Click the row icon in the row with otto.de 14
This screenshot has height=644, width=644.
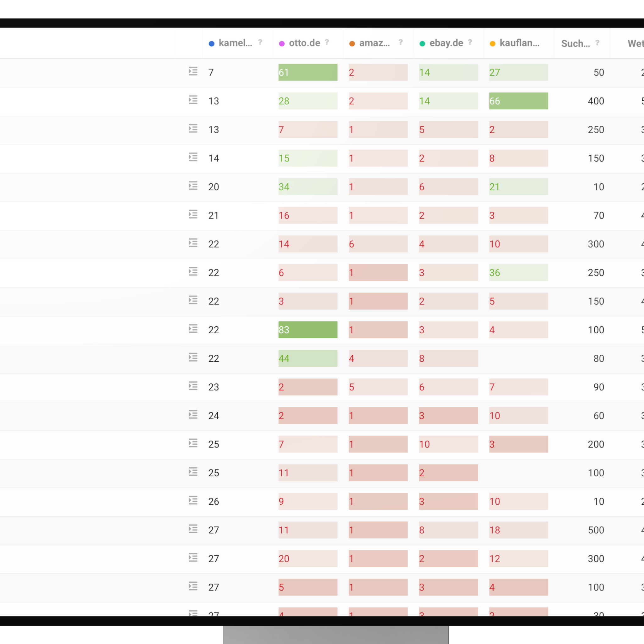point(193,243)
